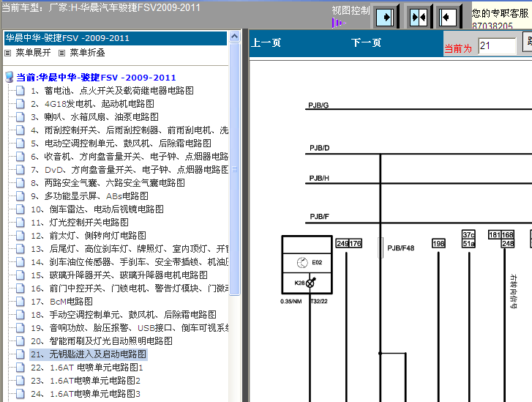Click page icon for item 20 智能雨刷
The height and width of the screenshot is (402, 532).
click(20, 341)
